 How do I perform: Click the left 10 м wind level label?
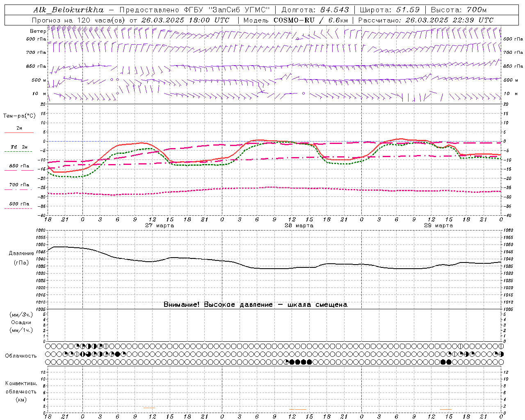coord(39,94)
